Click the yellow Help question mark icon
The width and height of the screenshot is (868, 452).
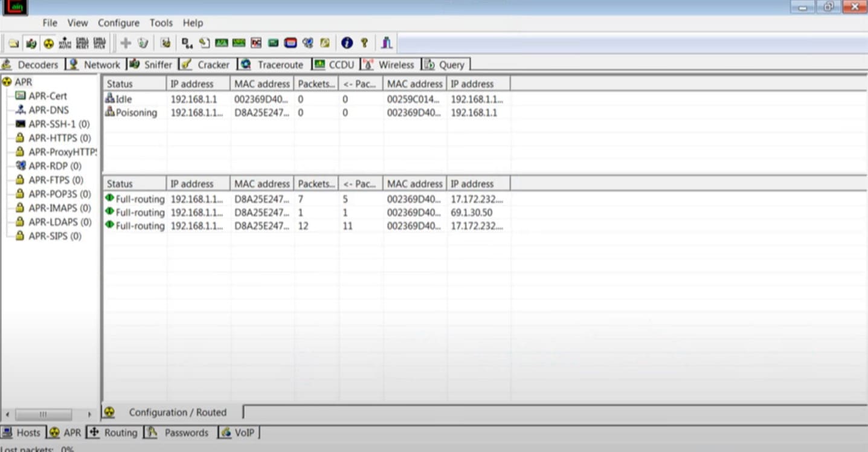[x=364, y=43]
